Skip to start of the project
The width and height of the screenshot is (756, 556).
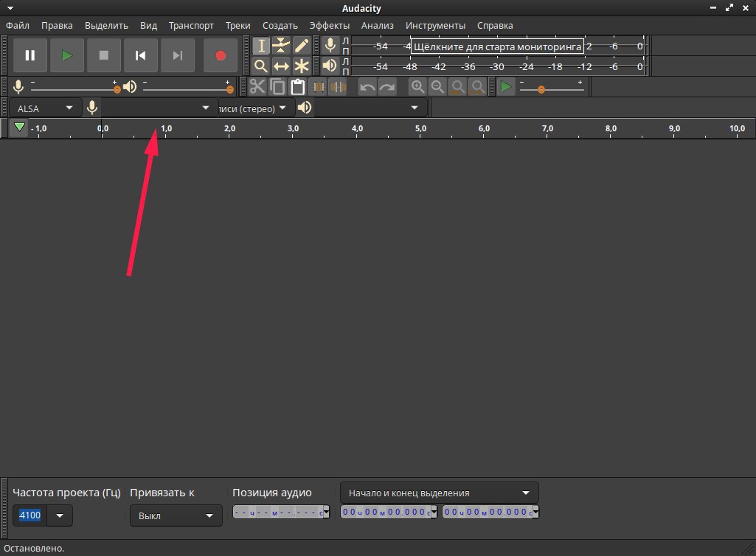[141, 55]
